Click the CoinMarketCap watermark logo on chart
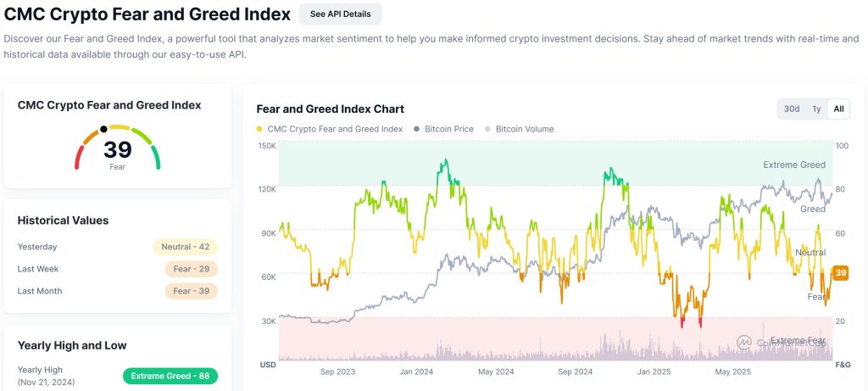868x391 pixels. coord(745,341)
